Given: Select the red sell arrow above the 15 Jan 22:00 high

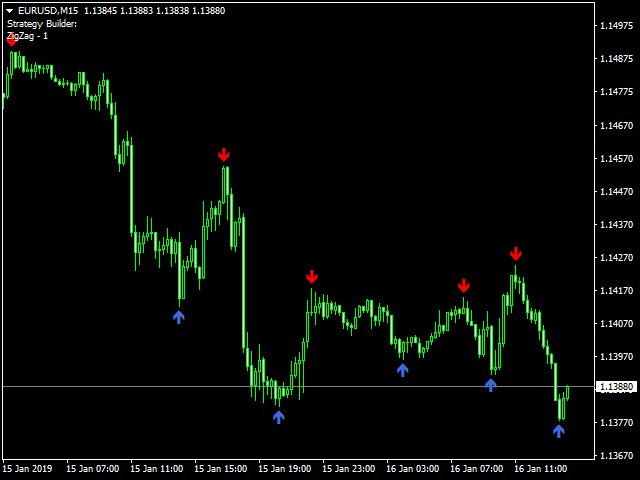Looking at the screenshot, I should 312,277.
